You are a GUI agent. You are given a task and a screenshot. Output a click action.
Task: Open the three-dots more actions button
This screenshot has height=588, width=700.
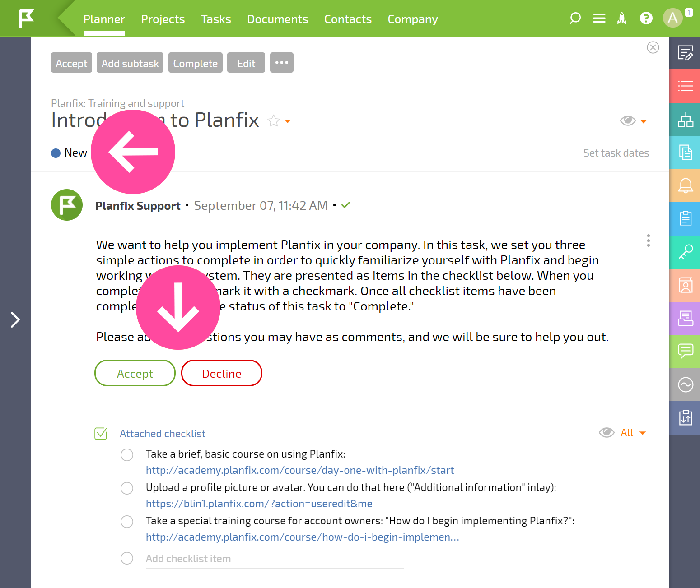click(282, 63)
